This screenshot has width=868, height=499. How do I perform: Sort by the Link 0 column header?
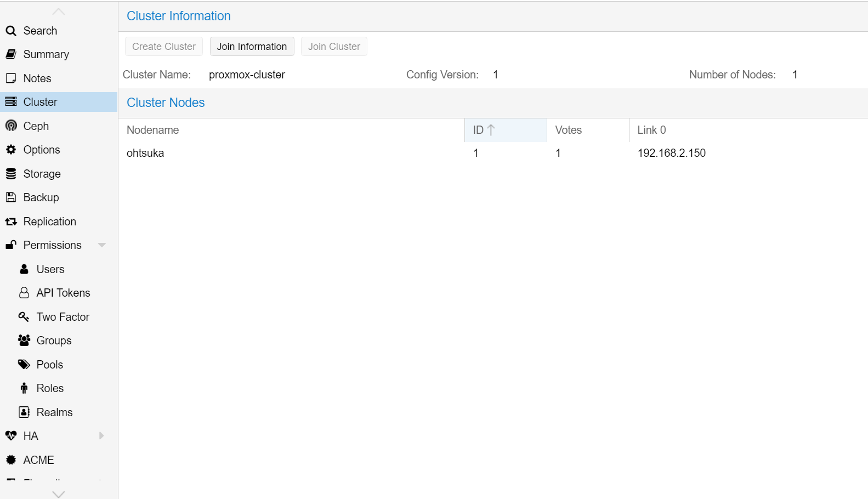748,130
